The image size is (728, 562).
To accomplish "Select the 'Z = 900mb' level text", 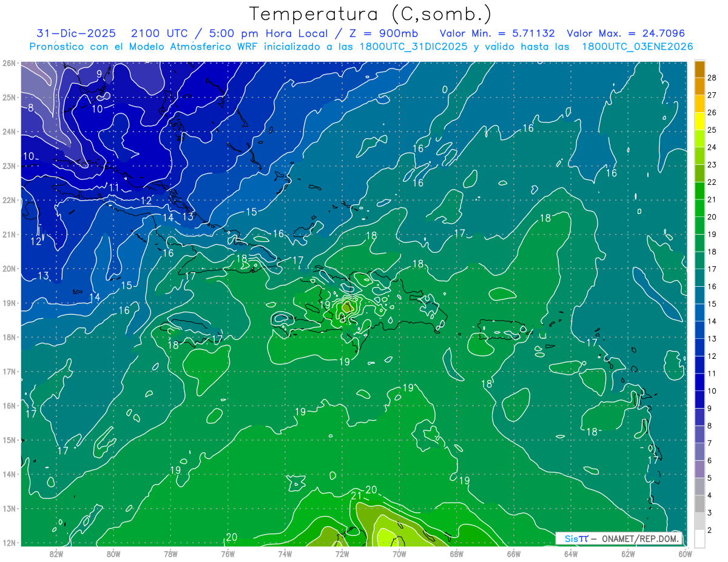I will (x=380, y=33).
